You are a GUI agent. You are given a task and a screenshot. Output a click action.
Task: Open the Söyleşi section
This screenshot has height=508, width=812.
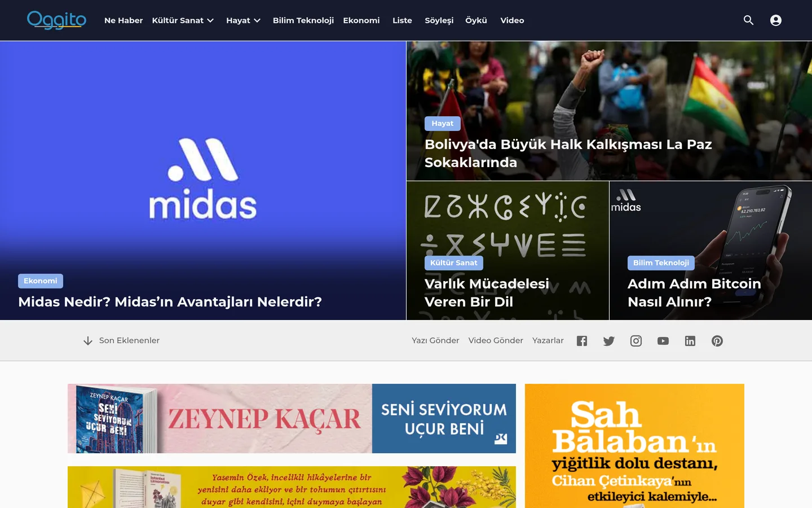pos(439,20)
